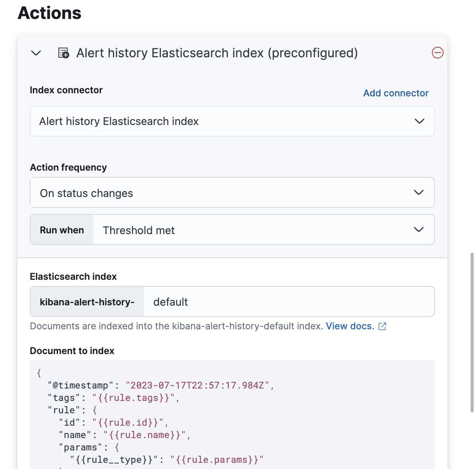This screenshot has width=476, height=469.
Task: Click the Add connector link
Action: [396, 93]
